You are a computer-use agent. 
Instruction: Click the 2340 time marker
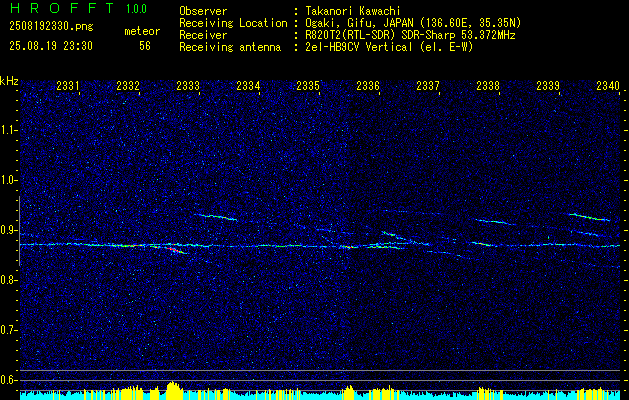click(608, 85)
